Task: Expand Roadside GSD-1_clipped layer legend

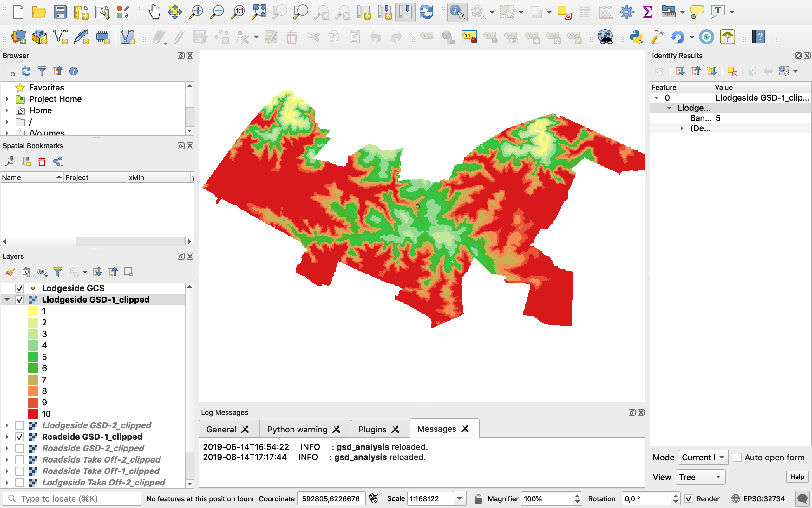Action: 7,437
